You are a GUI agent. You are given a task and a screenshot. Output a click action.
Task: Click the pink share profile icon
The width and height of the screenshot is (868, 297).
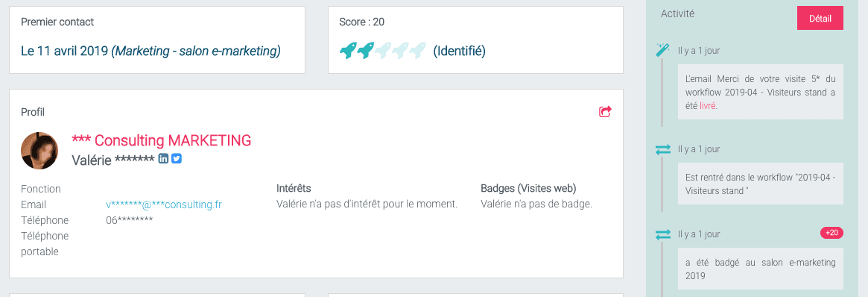click(x=605, y=112)
